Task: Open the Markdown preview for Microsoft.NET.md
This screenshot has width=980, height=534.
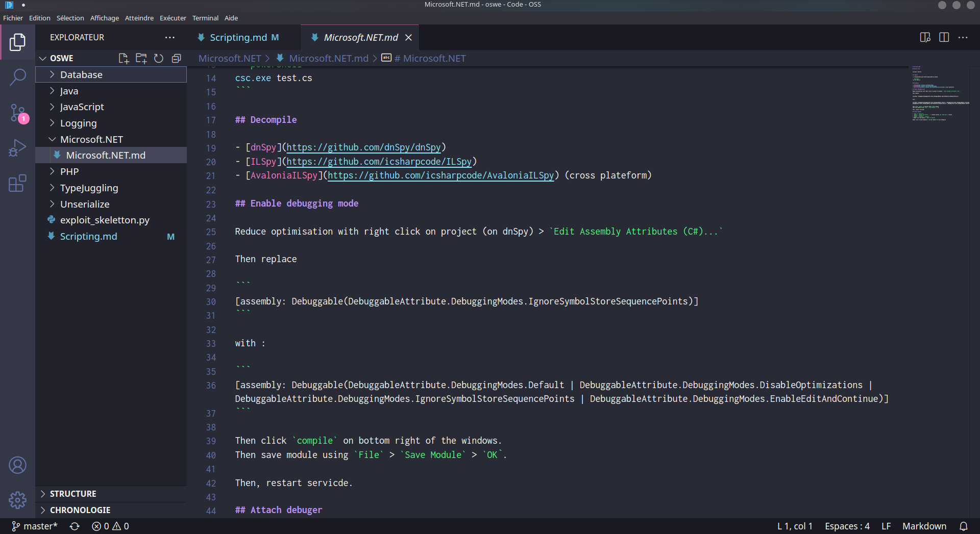Action: pos(925,37)
